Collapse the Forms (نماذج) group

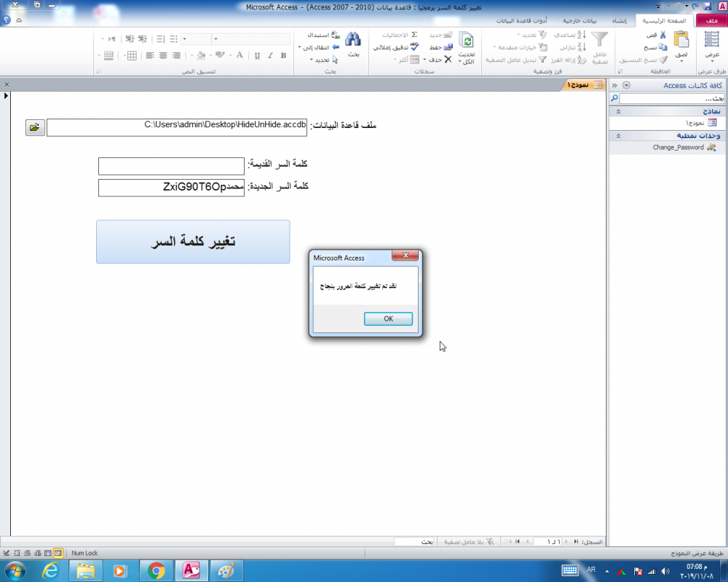618,111
